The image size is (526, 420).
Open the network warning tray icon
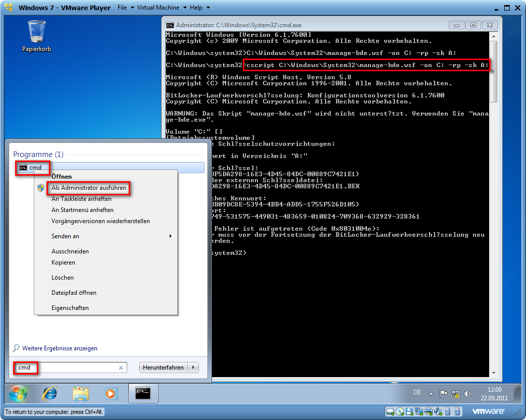coord(455,393)
